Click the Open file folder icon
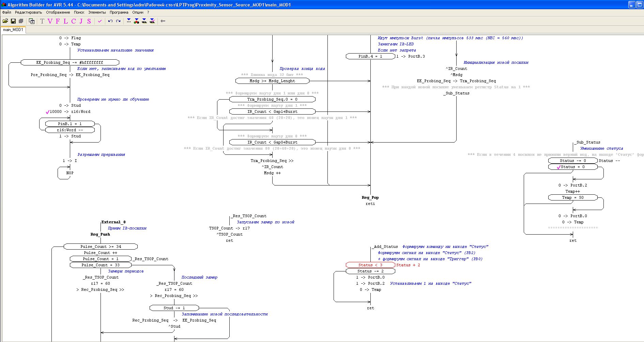 coord(5,21)
